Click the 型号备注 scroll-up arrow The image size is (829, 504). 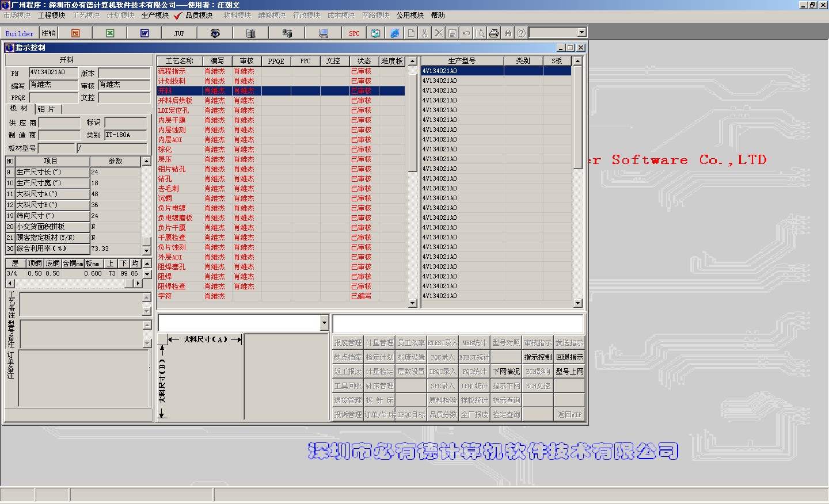146,325
